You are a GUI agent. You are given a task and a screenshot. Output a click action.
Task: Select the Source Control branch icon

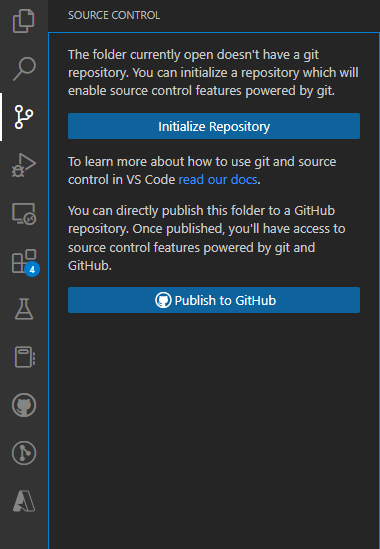(x=24, y=117)
